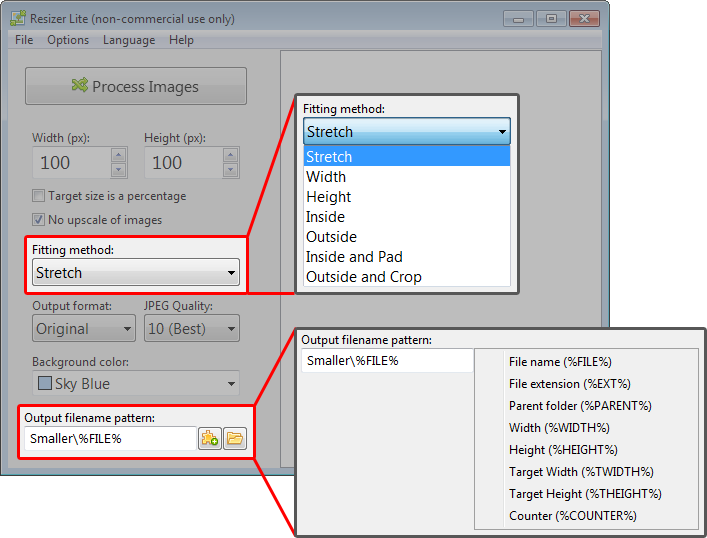Choose Parent folder (%PARENT%) menu entry

point(580,406)
